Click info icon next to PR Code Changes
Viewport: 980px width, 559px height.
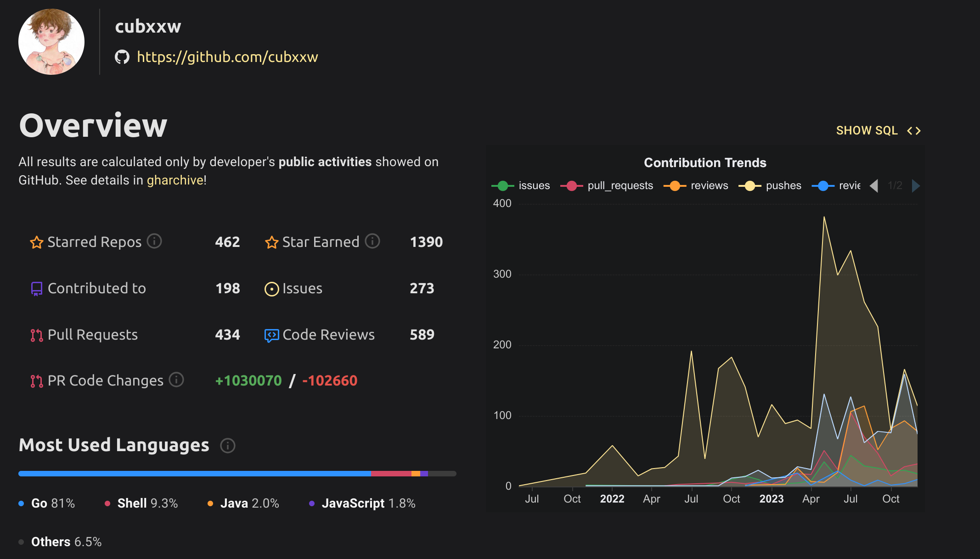[x=176, y=380]
